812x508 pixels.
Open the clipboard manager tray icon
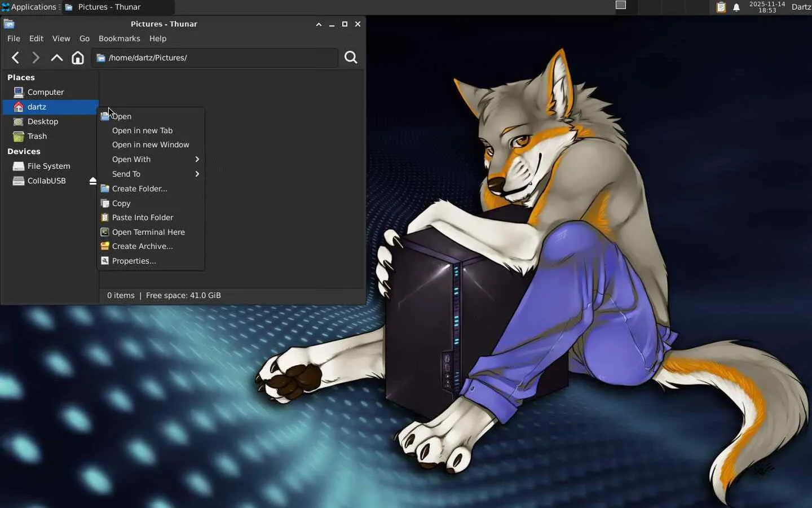[721, 7]
